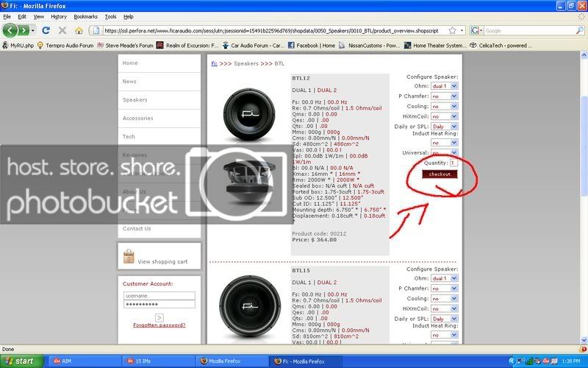Open BTL12 Daily or SPL dropdown
The width and height of the screenshot is (588, 368).
(445, 127)
